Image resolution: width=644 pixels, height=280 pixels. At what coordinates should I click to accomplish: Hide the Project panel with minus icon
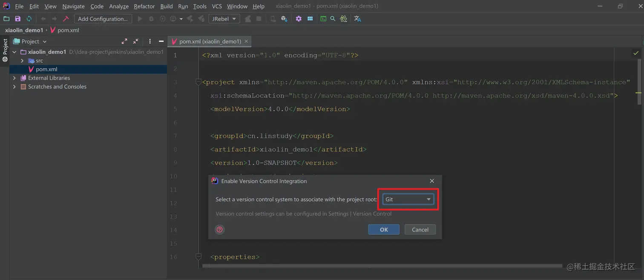[161, 41]
